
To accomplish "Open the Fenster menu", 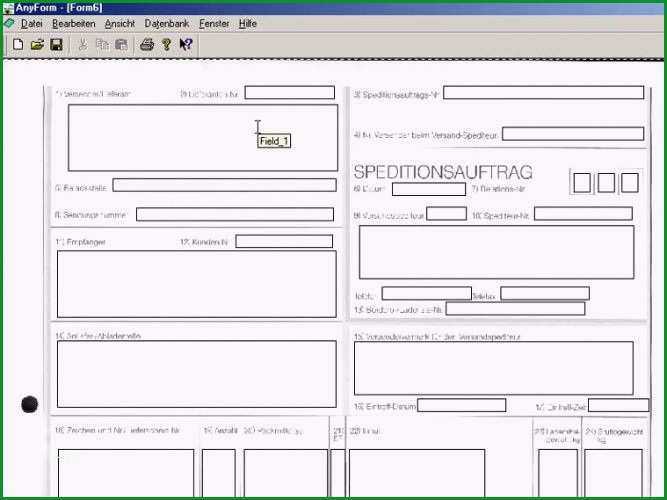I will point(214,24).
